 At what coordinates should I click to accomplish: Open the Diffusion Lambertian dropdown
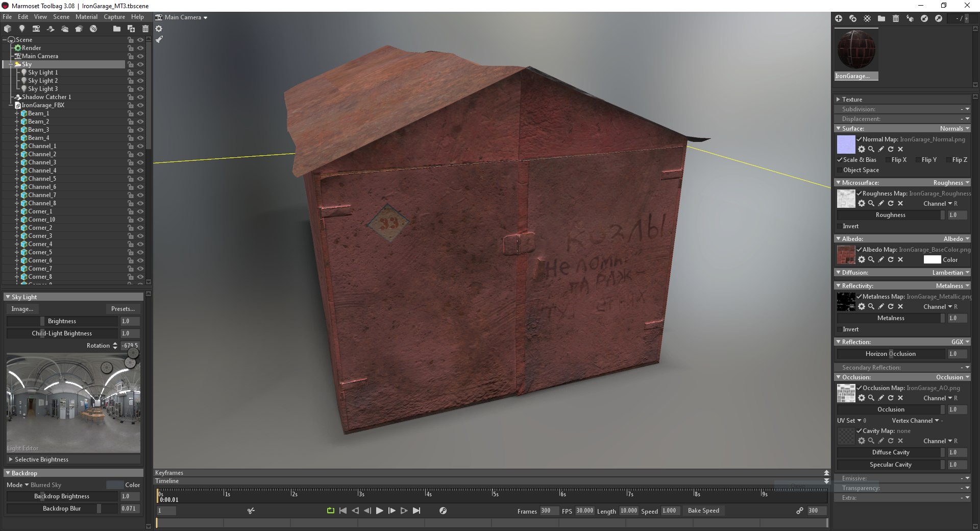click(x=950, y=273)
